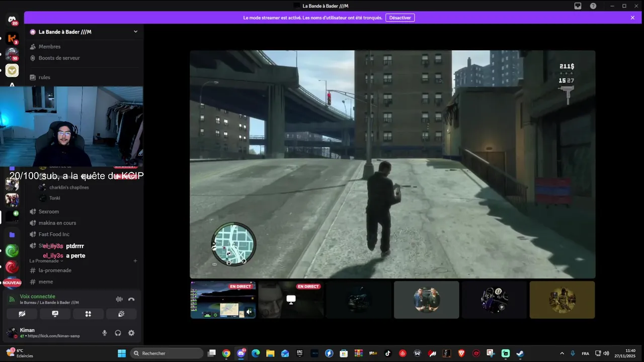Open Google Chrome from the taskbar

(x=226, y=353)
